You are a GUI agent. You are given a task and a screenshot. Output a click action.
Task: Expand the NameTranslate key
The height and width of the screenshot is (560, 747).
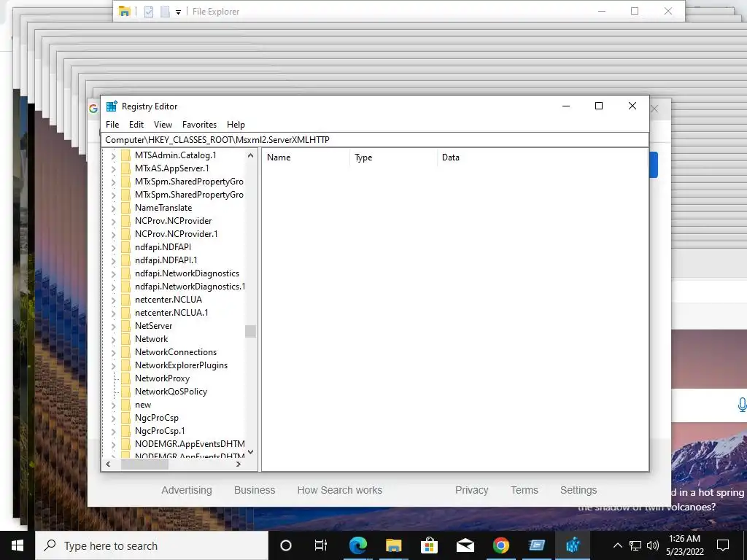tap(113, 208)
